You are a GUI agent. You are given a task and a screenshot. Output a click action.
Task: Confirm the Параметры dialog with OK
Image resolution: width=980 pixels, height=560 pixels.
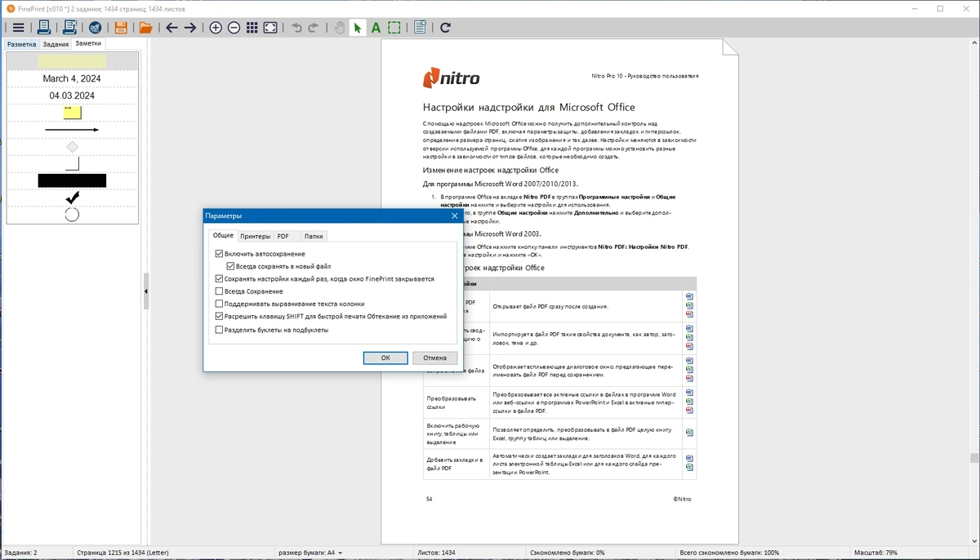(x=385, y=358)
